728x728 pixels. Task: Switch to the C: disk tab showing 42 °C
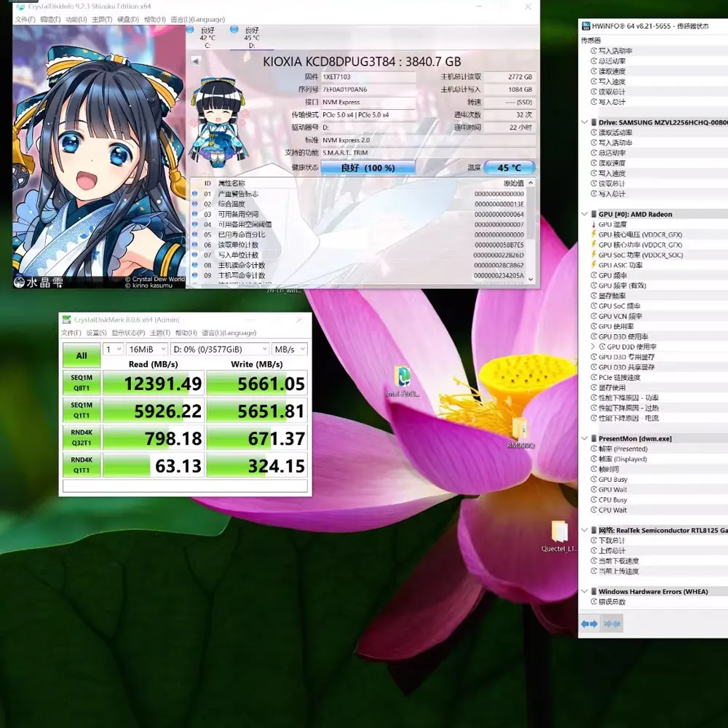[x=207, y=37]
